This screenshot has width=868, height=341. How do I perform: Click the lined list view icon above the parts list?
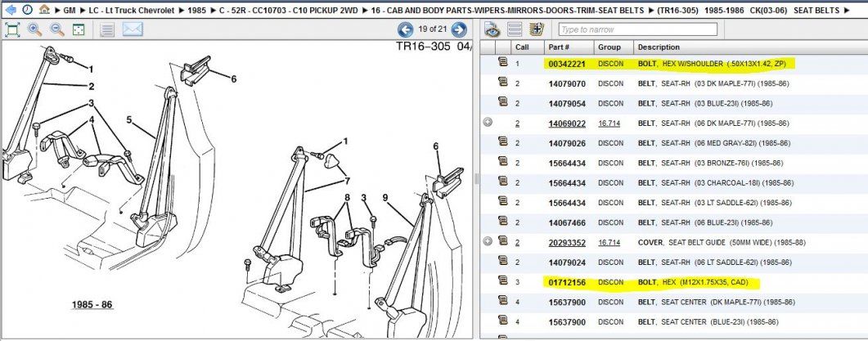[x=515, y=29]
